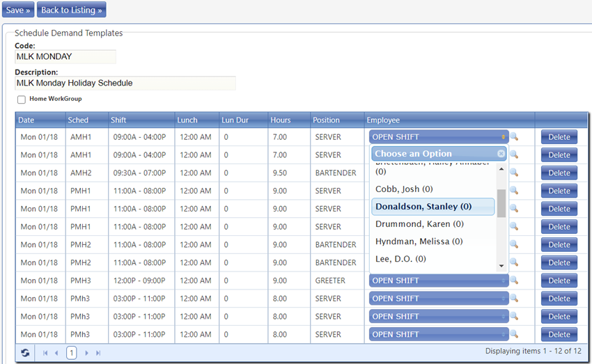Click the refresh icon in grid footer
The image size is (592, 364).
click(x=25, y=353)
